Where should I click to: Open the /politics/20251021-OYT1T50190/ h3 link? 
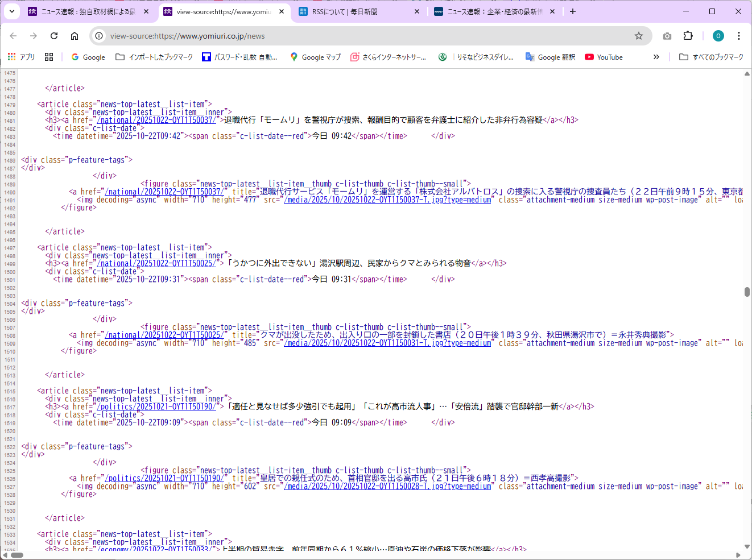coord(156,406)
